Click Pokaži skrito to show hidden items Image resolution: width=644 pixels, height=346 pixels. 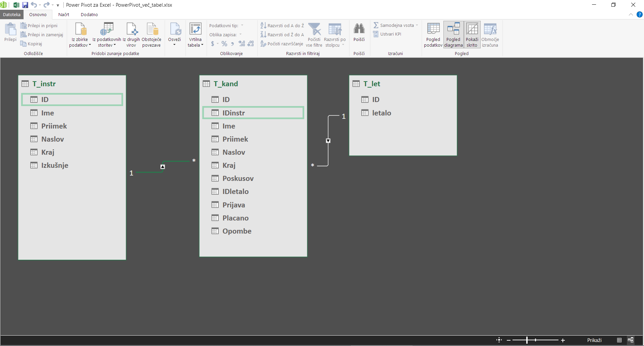pyautogui.click(x=472, y=34)
